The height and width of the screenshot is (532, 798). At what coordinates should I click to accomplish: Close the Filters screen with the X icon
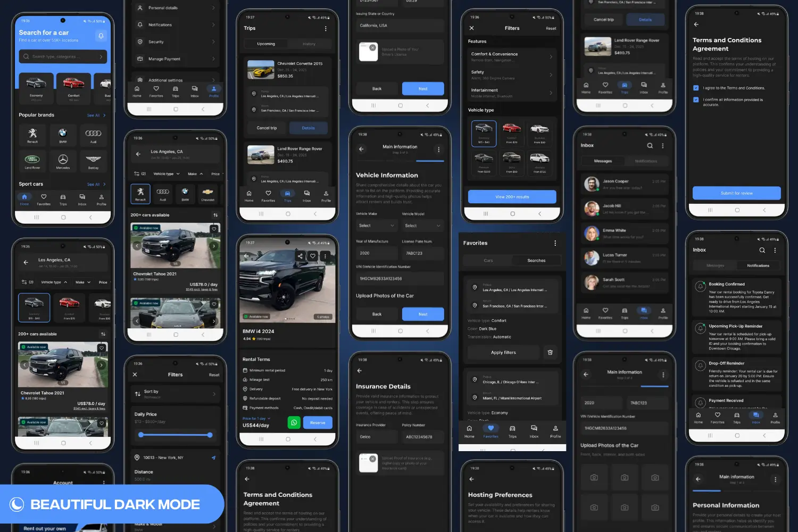pos(471,28)
